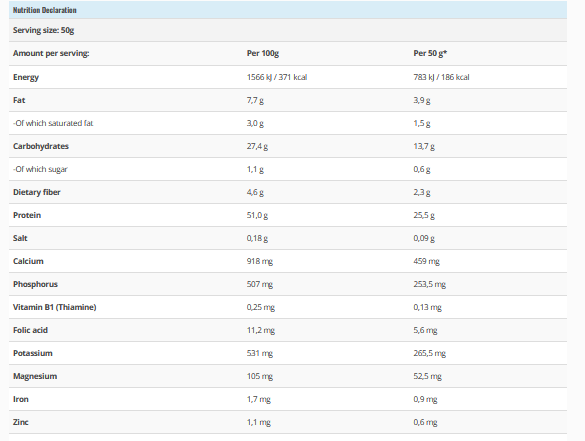Select the Salt row label
Screen dimensions: 585x441
point(20,238)
